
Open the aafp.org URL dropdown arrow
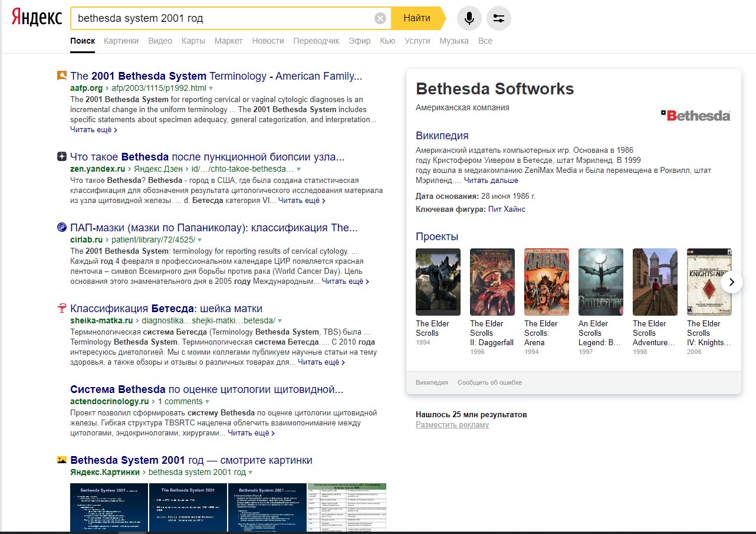tap(211, 89)
